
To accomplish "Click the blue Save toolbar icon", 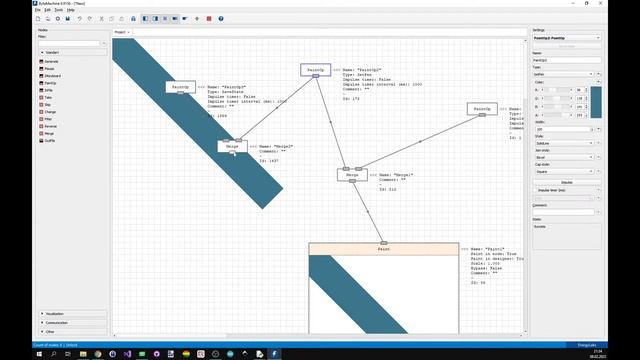I will 68,19.
